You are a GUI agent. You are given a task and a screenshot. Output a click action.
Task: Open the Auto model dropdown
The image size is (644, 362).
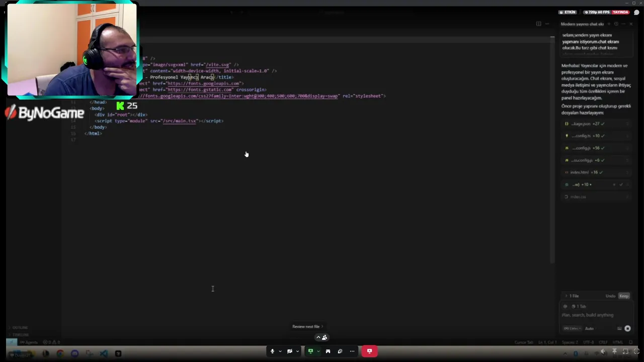(591, 328)
